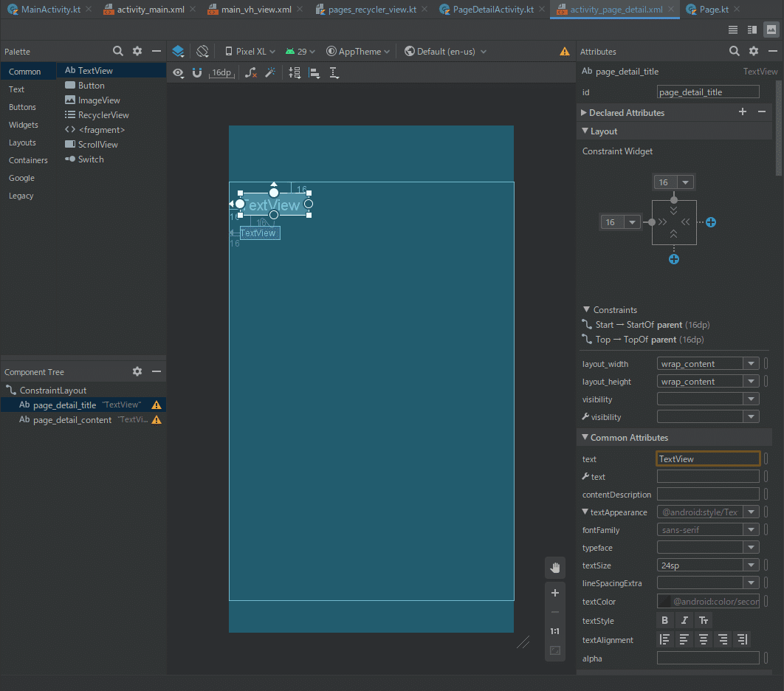Viewport: 784px width, 691px height.
Task: Click the orientation rotate icon in toolbar
Action: click(202, 52)
